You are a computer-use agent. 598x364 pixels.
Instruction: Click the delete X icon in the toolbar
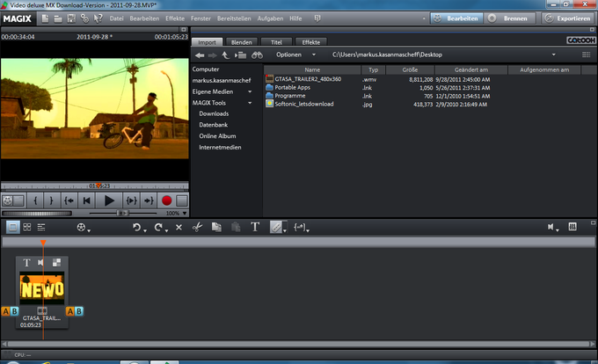(x=179, y=227)
